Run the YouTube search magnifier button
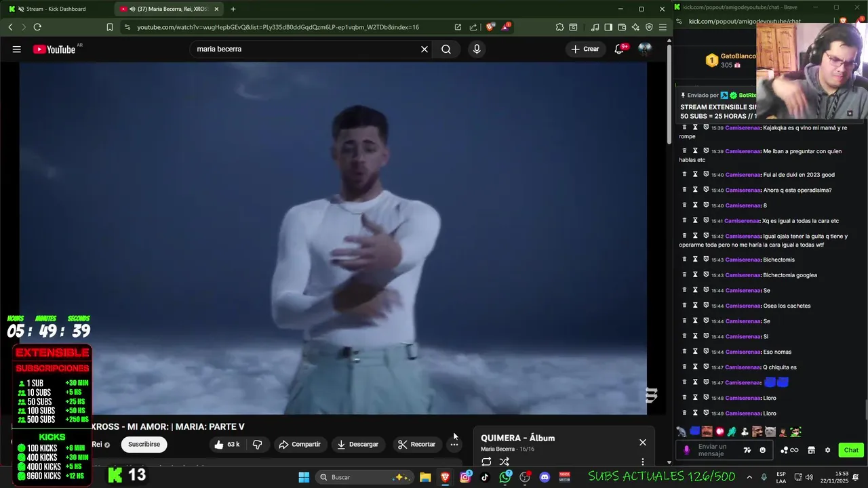Viewport: 868px width, 488px height. 446,49
